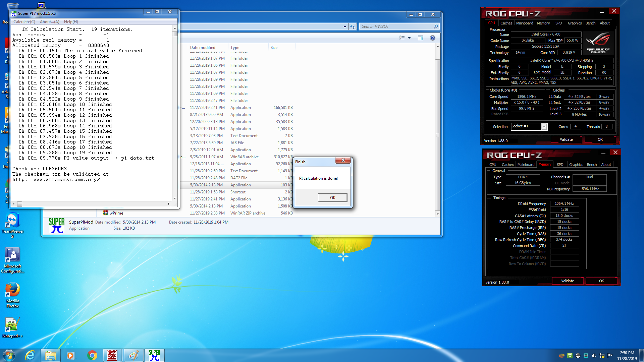This screenshot has width=644, height=362.
Task: Launch Google Chrome from the taskbar
Action: click(x=92, y=355)
